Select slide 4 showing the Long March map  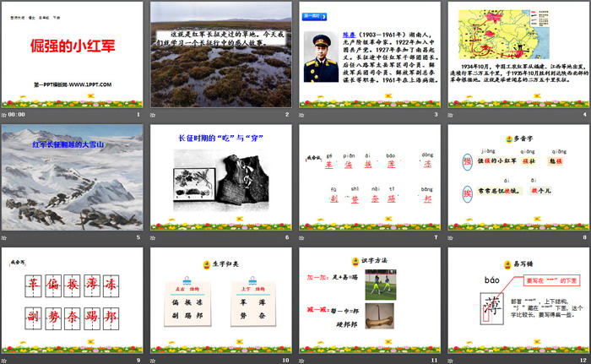click(x=518, y=54)
